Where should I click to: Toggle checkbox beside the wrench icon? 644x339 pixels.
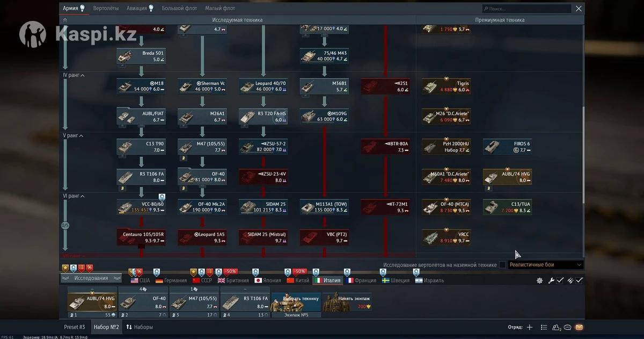pyautogui.click(x=560, y=280)
